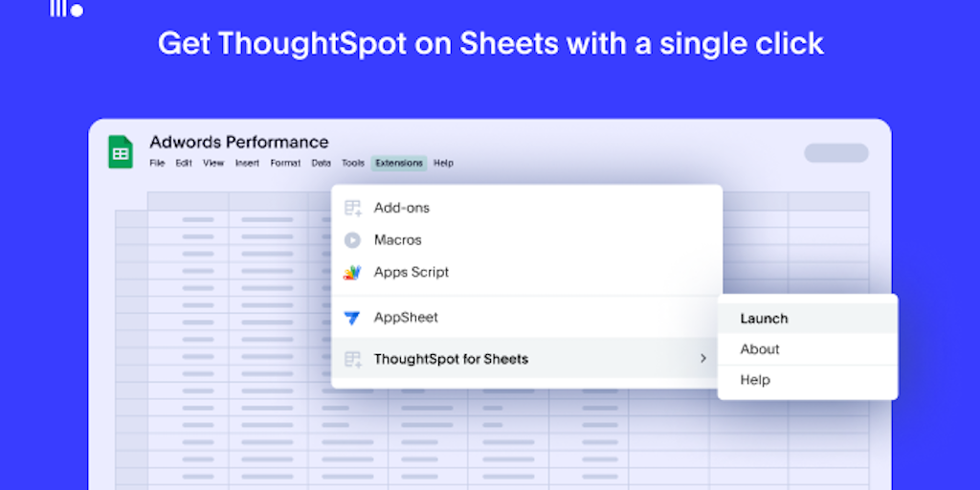The height and width of the screenshot is (490, 980).
Task: Click the ThoughtSpot for Sheets icon
Action: (352, 360)
